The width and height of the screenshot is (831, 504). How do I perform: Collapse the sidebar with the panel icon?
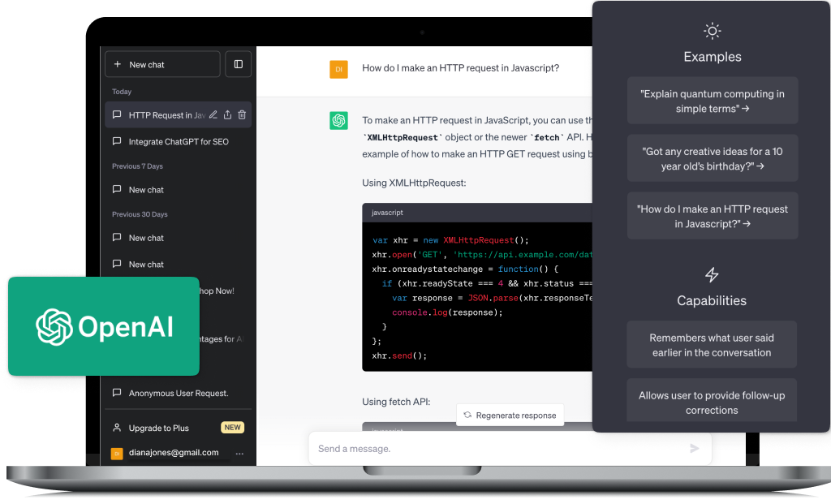pos(238,64)
